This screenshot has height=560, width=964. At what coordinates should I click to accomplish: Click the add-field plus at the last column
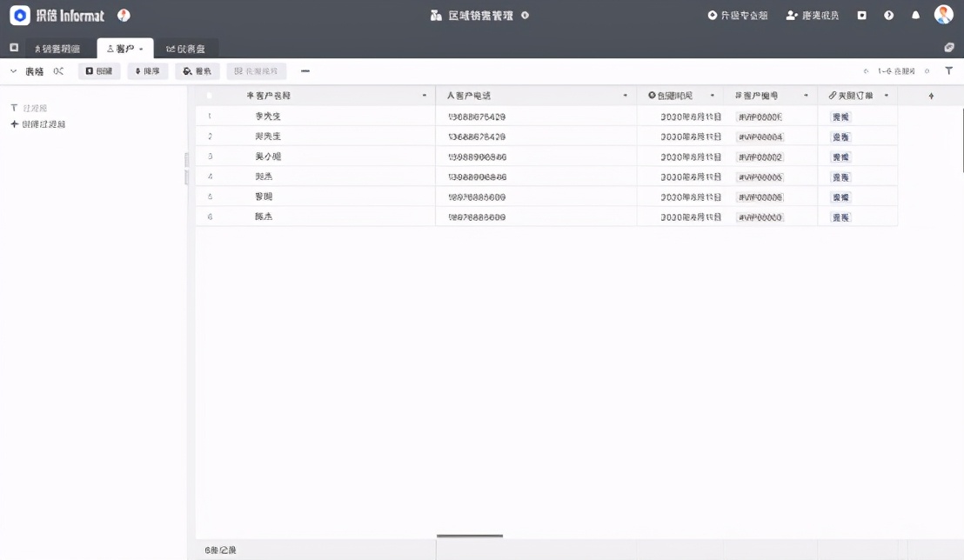click(930, 95)
